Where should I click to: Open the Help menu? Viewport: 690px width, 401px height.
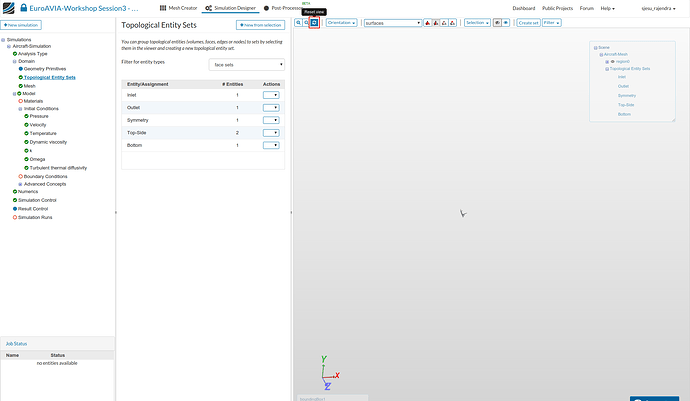click(608, 8)
